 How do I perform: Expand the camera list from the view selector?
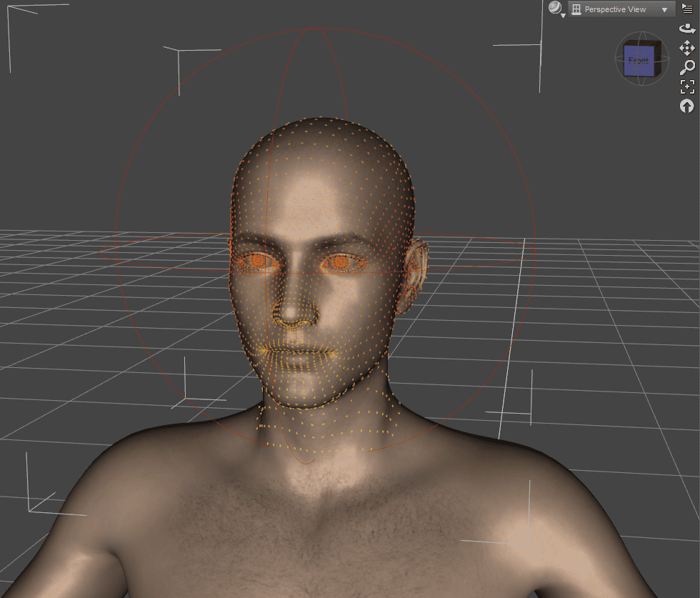click(663, 9)
